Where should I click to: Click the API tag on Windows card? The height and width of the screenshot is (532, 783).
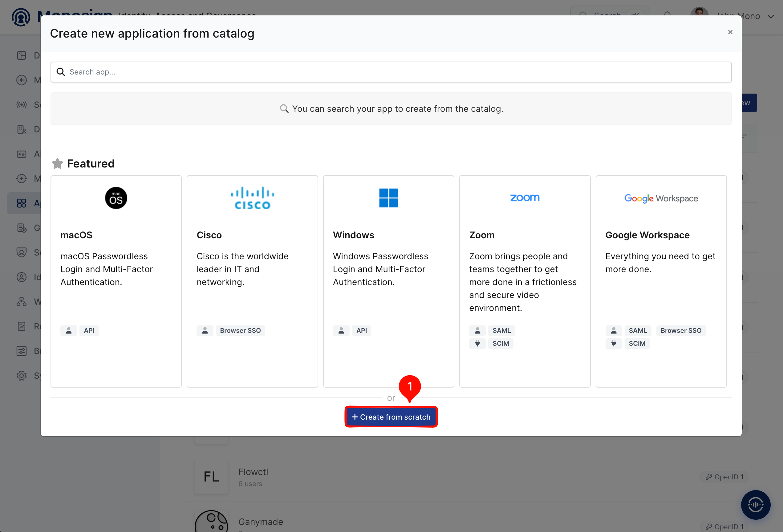tap(362, 331)
